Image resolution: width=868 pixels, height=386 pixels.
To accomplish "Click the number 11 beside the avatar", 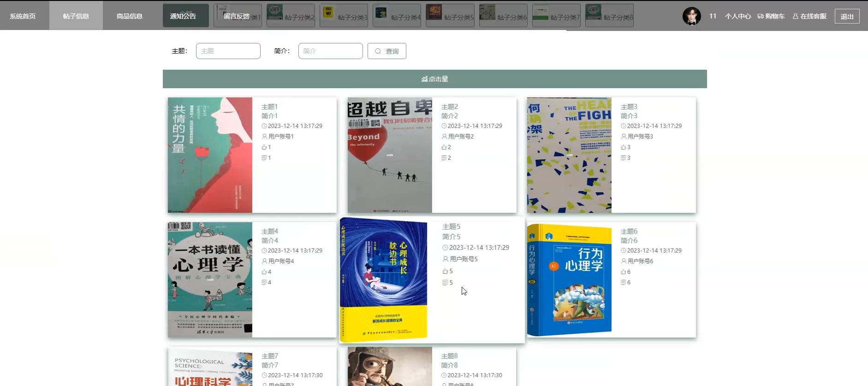I will click(713, 16).
